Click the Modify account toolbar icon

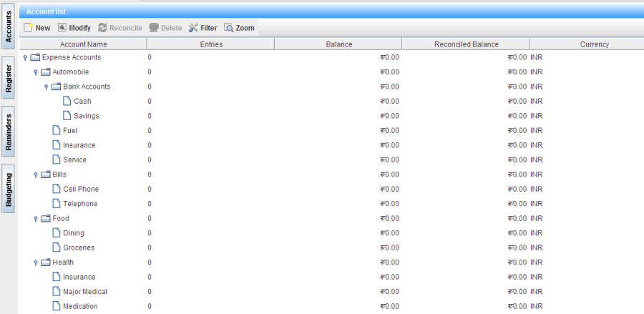coord(62,27)
